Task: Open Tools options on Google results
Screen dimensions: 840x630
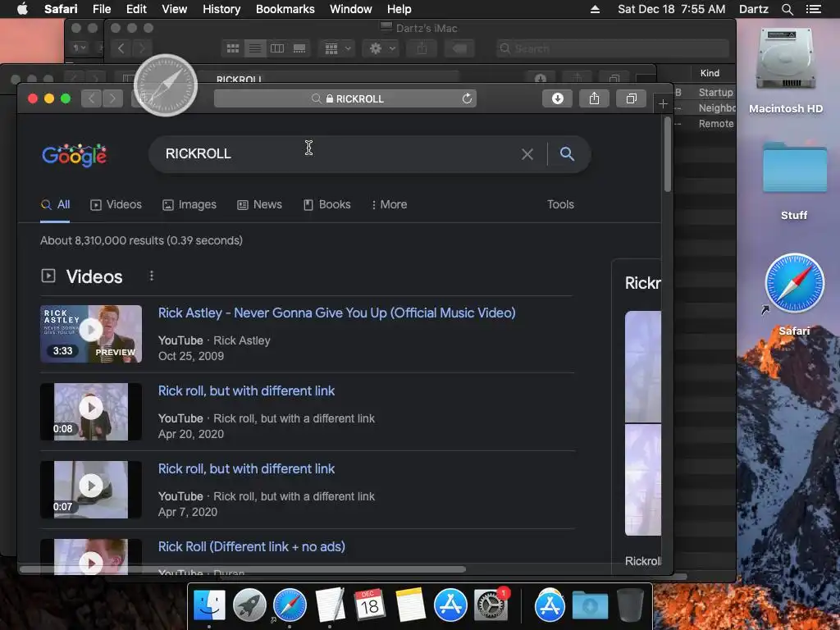Action: tap(560, 204)
